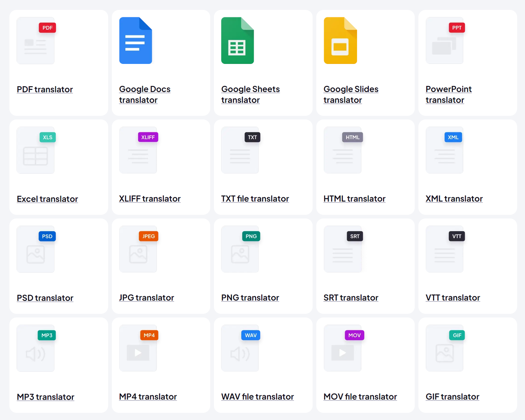
Task: Click the XLS spreadsheet file icon
Action: click(x=36, y=150)
